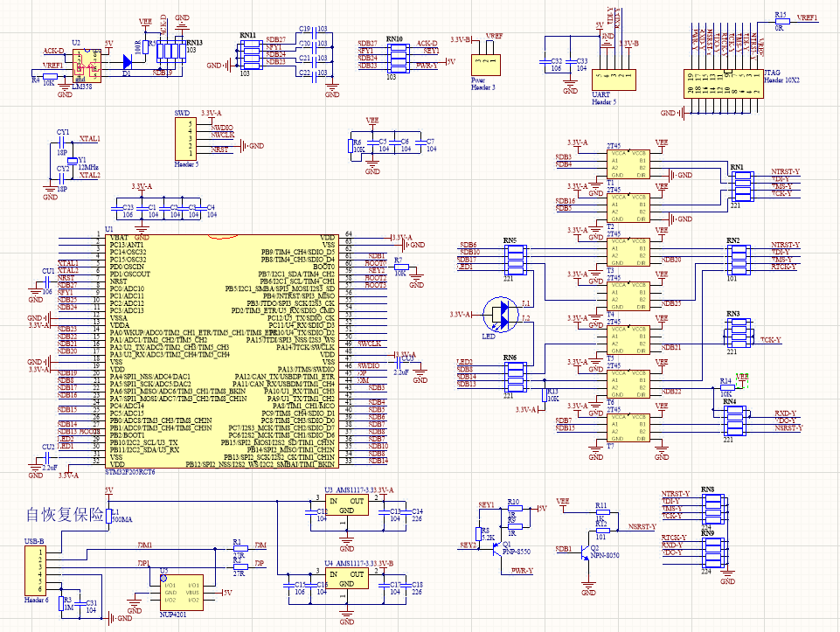The width and height of the screenshot is (840, 632).
Task: Select the R13 10K resistor symbol
Action: coord(545,395)
